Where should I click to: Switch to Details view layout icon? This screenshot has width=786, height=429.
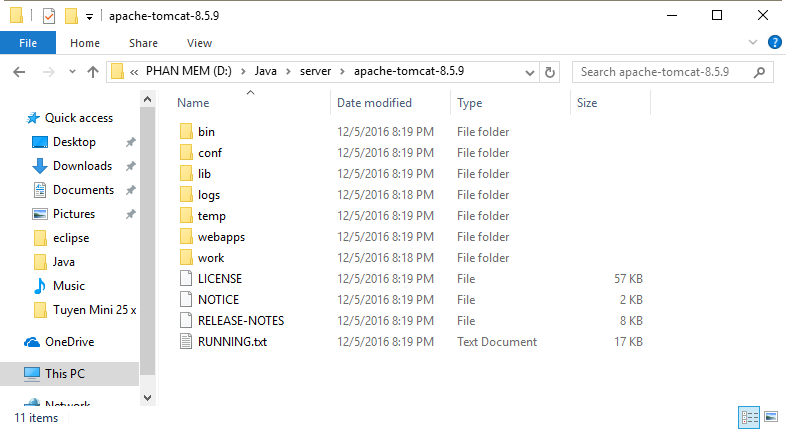pos(749,417)
